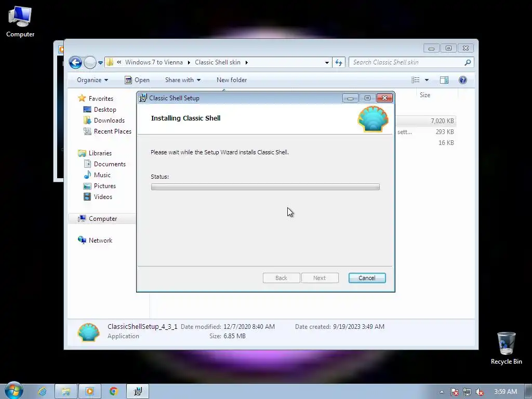Close the Classic Shell Setup dialog
532x399 pixels.
click(x=384, y=98)
